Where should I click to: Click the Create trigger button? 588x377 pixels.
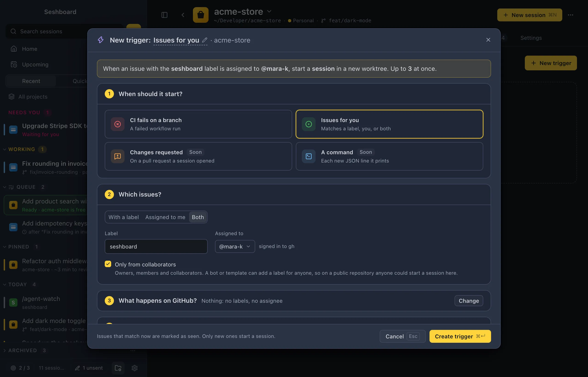coord(460,336)
